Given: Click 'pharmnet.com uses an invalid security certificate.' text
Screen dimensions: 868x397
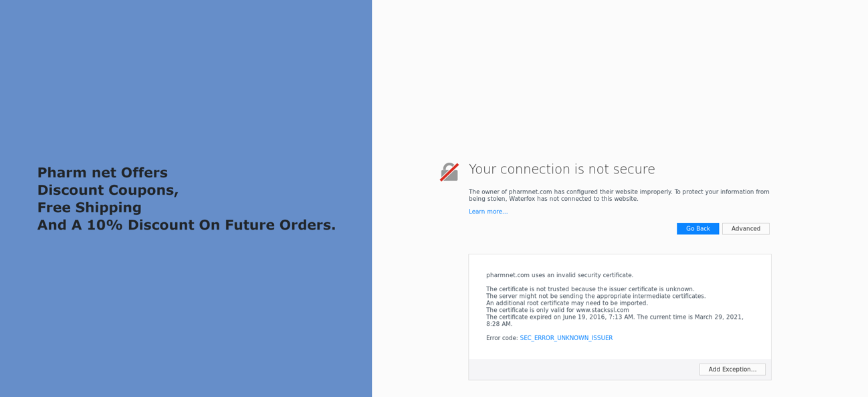Looking at the screenshot, I should coord(560,275).
